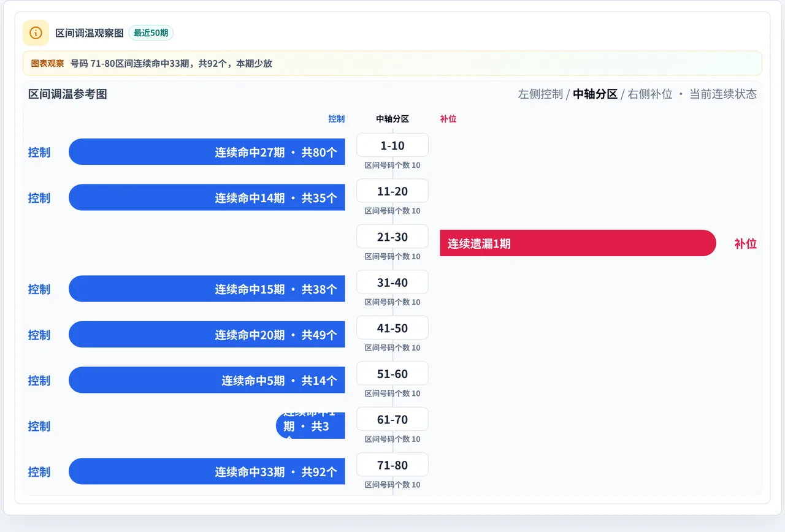Click 右侧补位 in the legend line

point(650,94)
